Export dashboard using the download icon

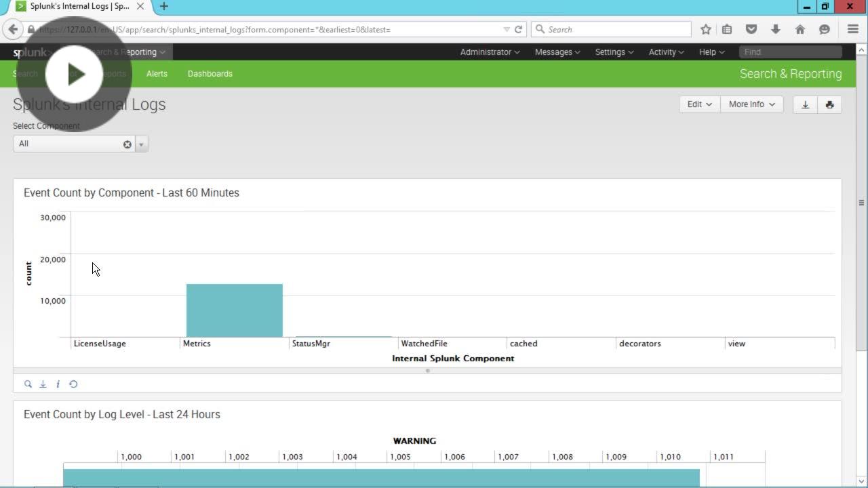[x=805, y=104]
